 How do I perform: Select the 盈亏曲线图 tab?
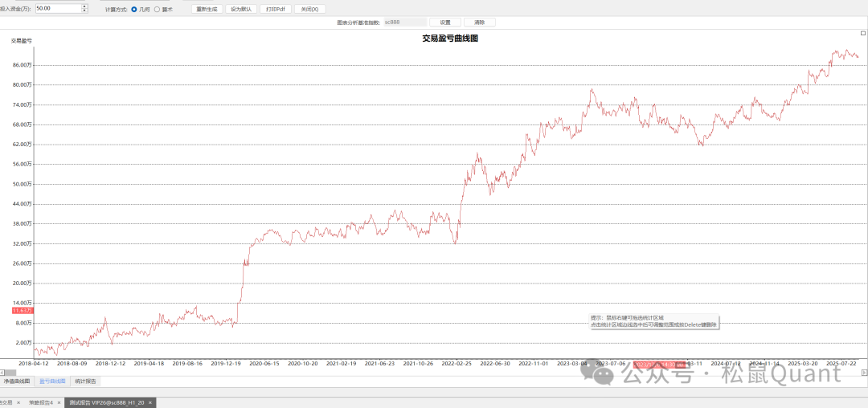(52, 381)
